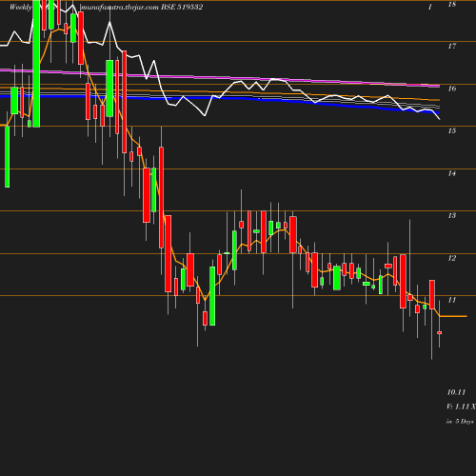Screen dimensions: 476x476
Task: Click the price axis label 12
Action: [452, 258]
